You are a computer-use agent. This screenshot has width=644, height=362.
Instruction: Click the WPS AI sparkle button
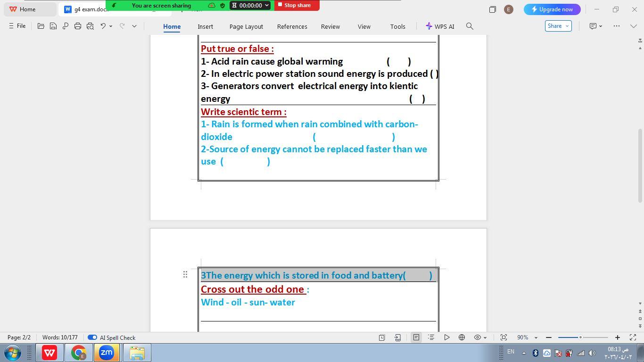coord(440,26)
